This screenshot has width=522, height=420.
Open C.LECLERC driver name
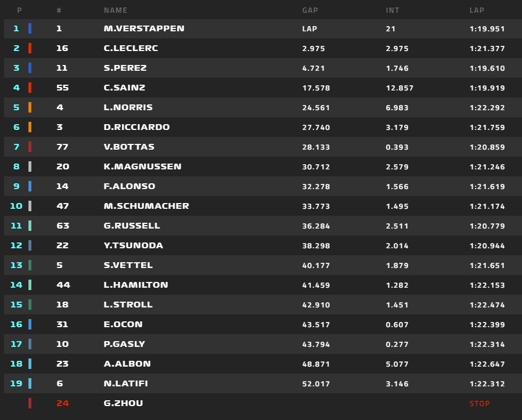pos(131,48)
